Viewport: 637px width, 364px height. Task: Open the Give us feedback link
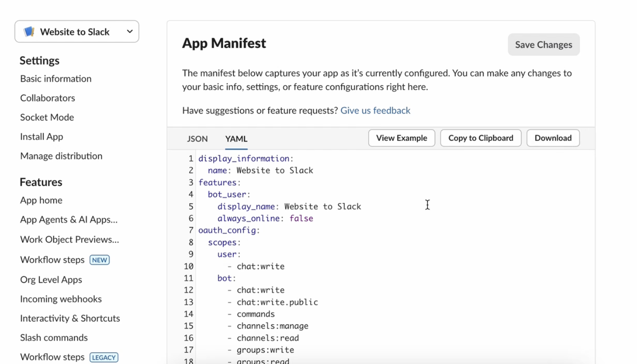[375, 111]
